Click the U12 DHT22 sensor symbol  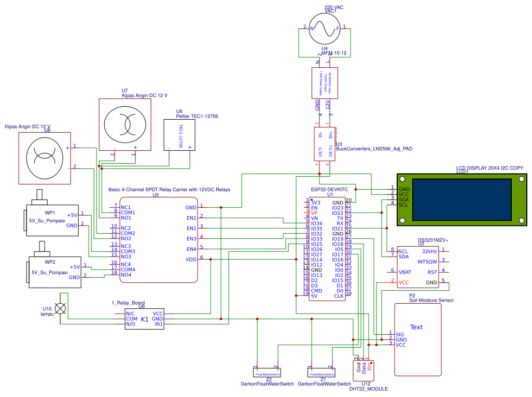pos(363,371)
